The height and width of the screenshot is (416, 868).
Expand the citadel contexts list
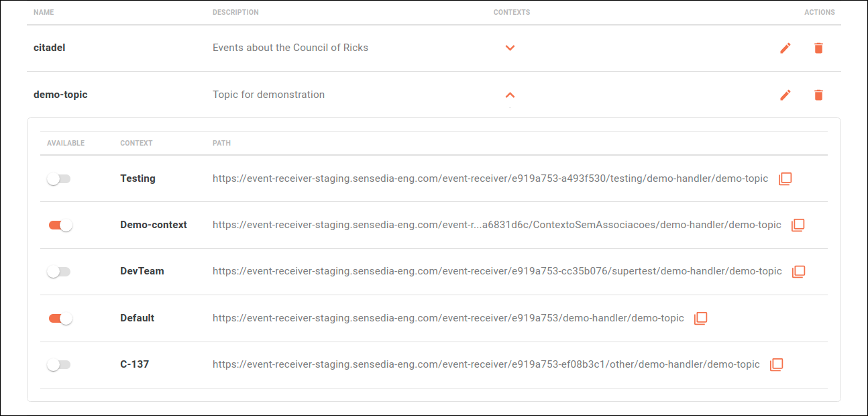click(x=510, y=48)
